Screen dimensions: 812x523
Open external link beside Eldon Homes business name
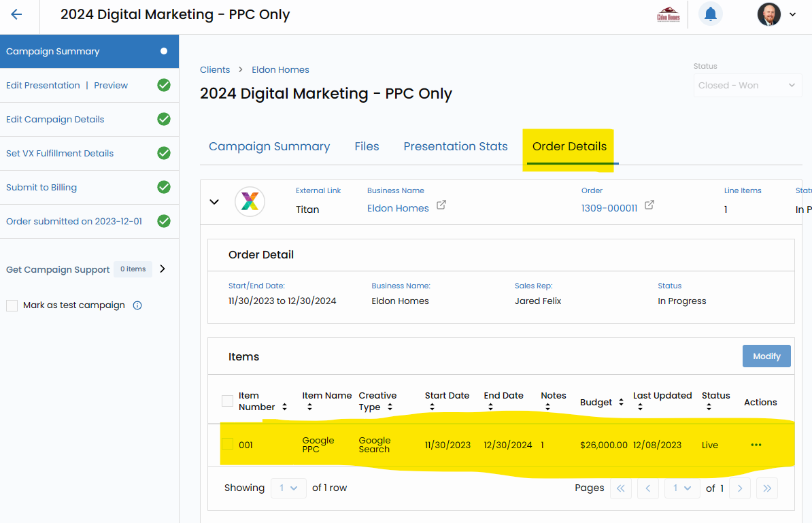point(441,205)
